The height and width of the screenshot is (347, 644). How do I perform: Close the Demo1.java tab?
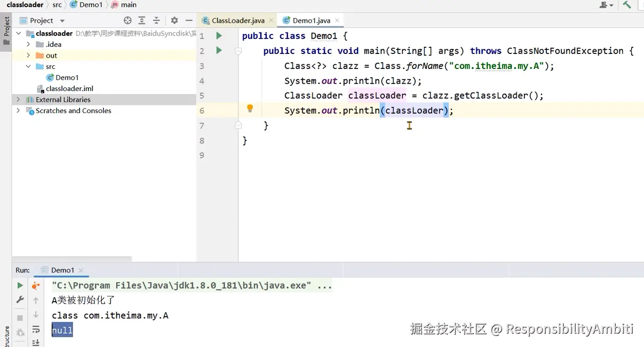(x=337, y=21)
